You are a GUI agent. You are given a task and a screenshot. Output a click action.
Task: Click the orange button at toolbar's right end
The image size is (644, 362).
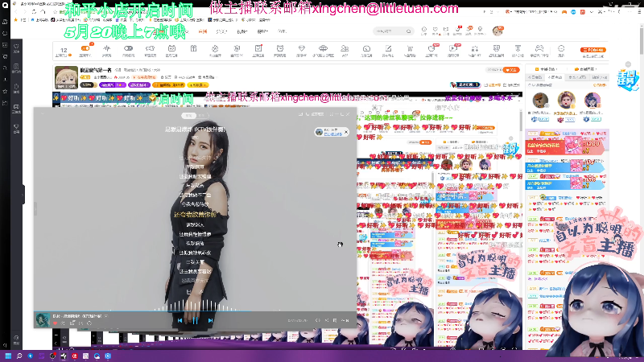(592, 50)
